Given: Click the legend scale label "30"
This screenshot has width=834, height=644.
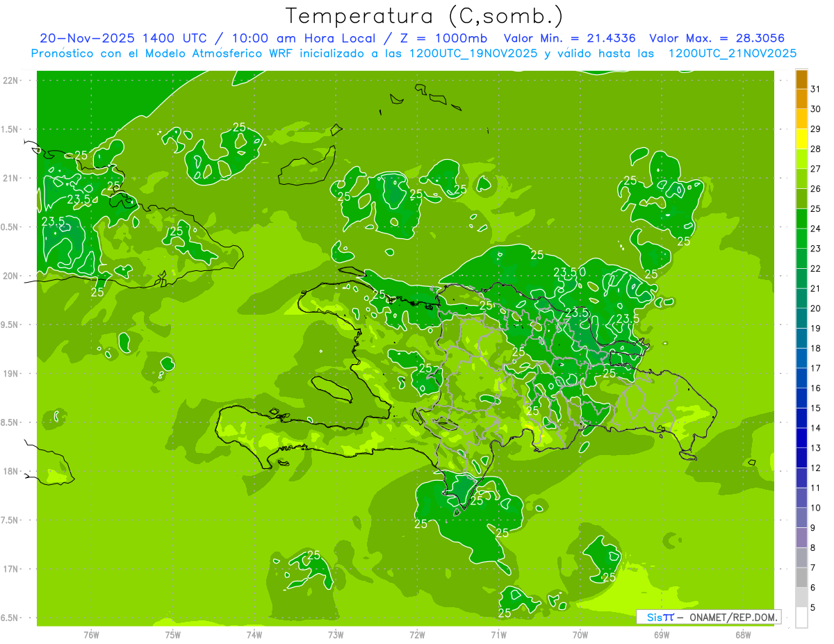Looking at the screenshot, I should 816,109.
